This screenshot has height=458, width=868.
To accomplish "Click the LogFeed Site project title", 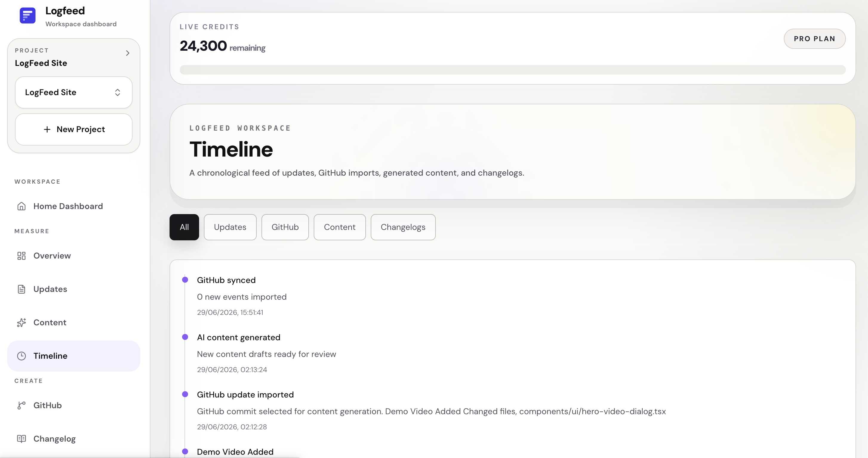I will (41, 63).
